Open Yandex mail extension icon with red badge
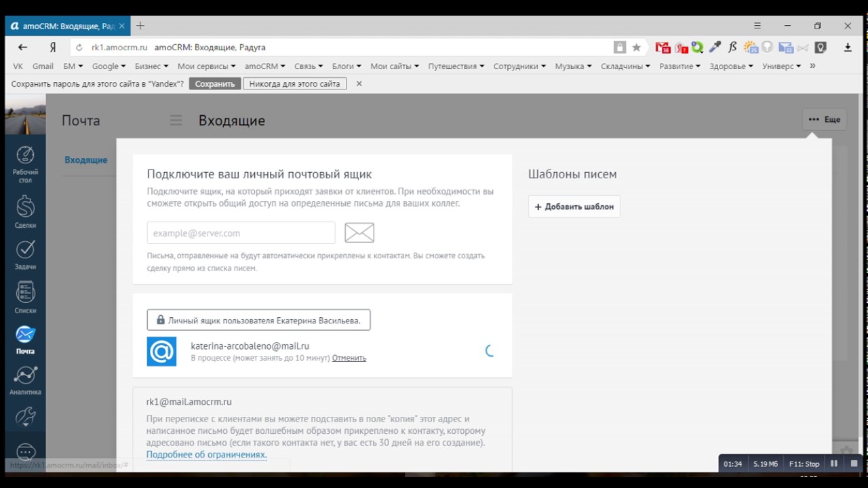Image resolution: width=868 pixels, height=488 pixels. pos(681,47)
